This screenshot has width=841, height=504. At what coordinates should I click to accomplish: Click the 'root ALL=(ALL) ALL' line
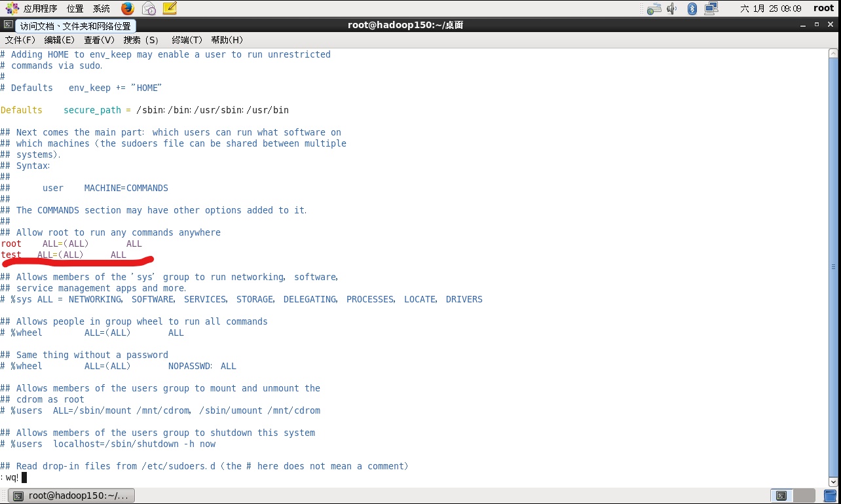coord(71,243)
